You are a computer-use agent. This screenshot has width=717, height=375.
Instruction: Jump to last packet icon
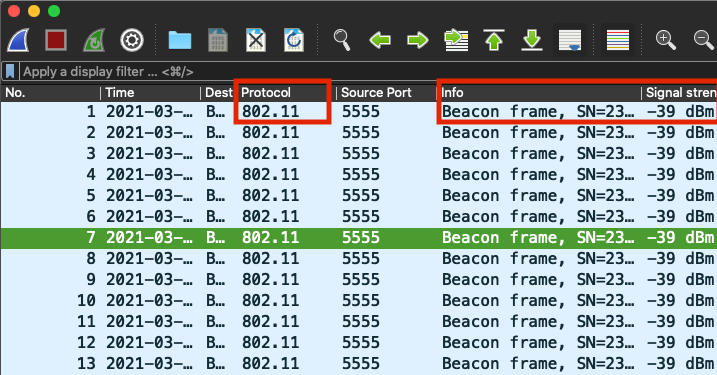click(531, 40)
